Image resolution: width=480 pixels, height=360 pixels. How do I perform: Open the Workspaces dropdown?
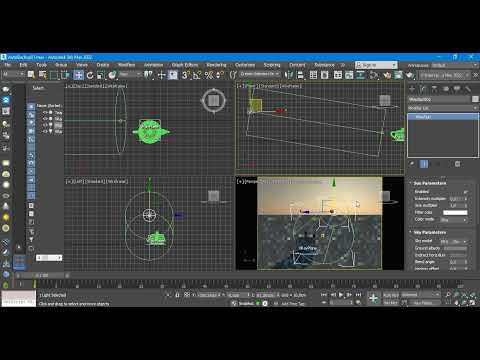[455, 65]
